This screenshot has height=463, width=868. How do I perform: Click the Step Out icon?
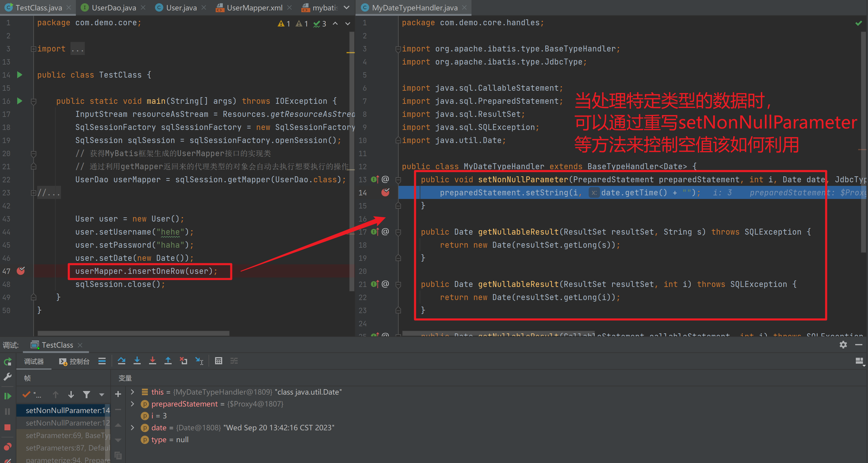click(x=168, y=361)
